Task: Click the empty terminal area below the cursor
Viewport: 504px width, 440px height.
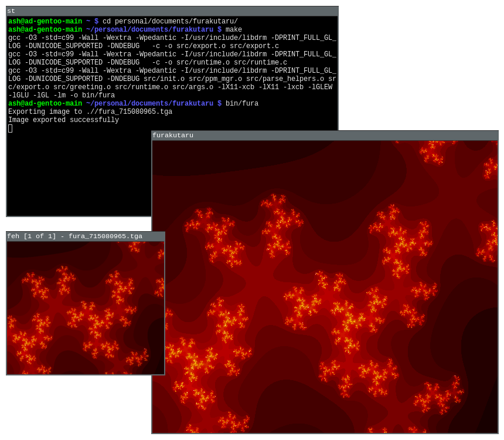Action: point(76,176)
